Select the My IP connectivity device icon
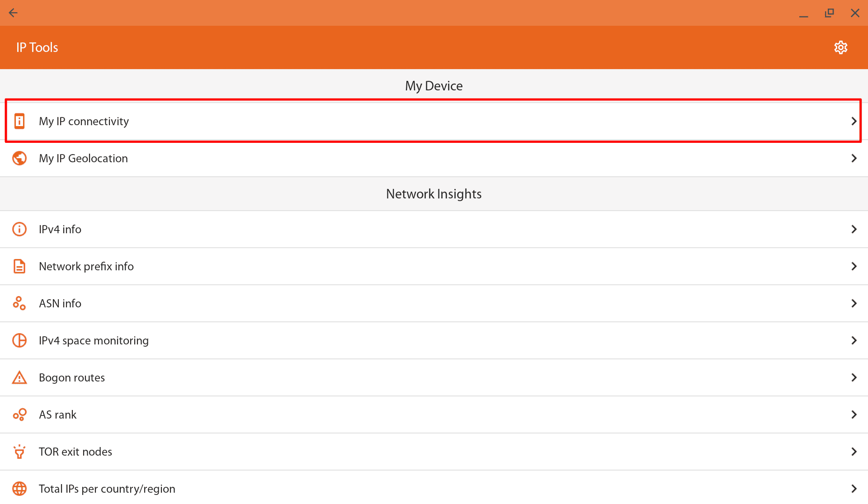 pos(19,121)
